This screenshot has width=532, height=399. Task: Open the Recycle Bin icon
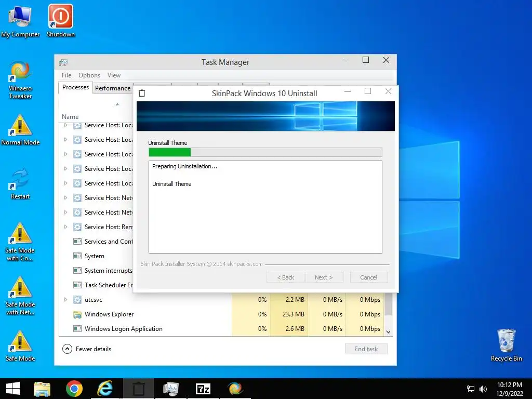point(506,345)
